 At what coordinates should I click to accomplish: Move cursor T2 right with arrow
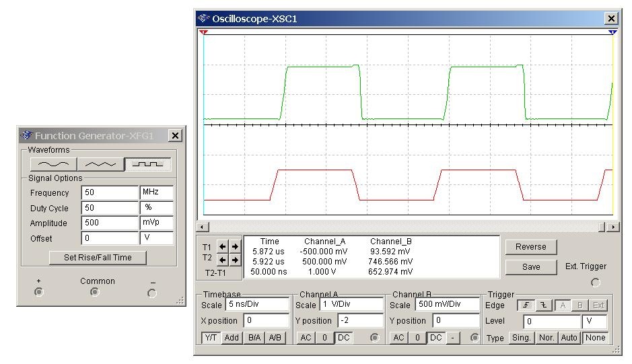click(235, 260)
